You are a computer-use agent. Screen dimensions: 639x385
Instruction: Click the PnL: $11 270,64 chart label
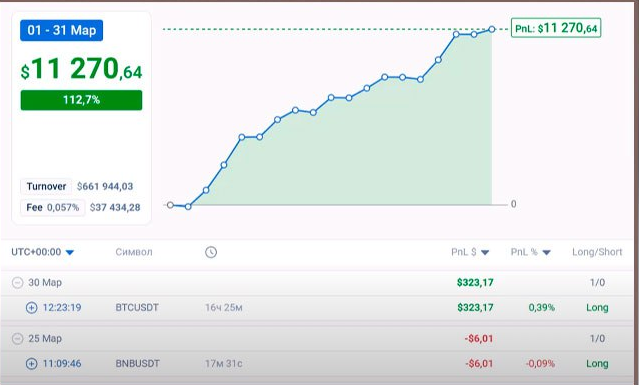click(x=556, y=28)
